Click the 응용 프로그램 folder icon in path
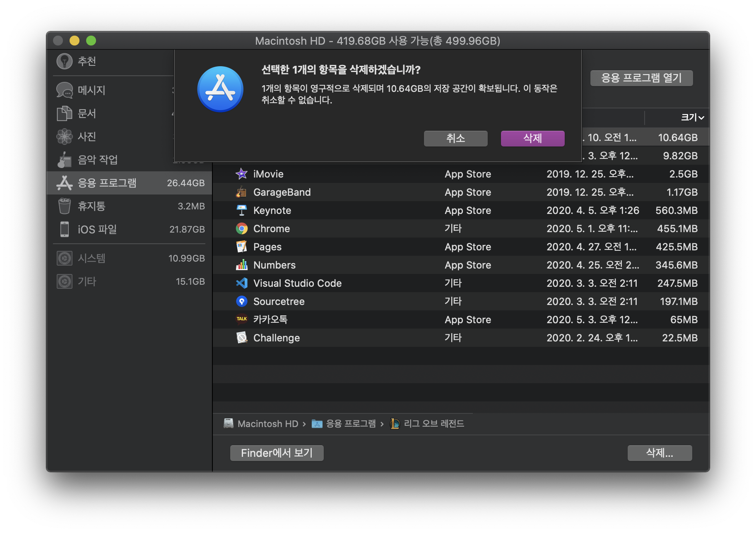This screenshot has height=533, width=756. point(317,424)
